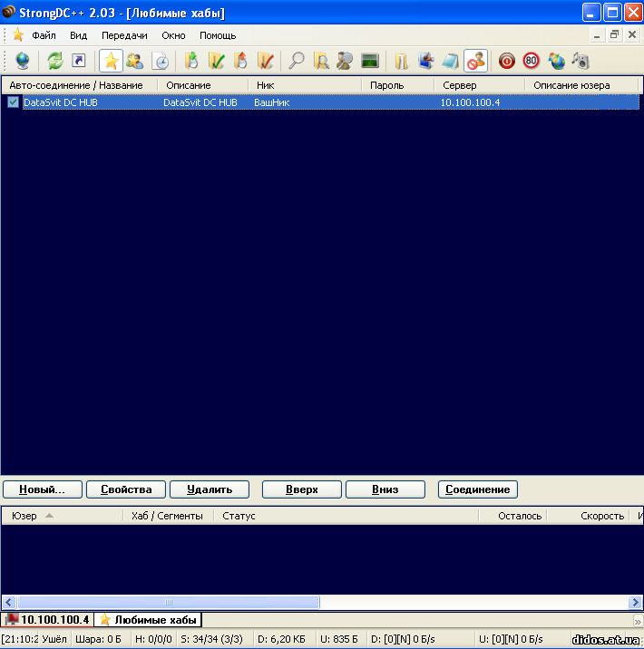
Task: Click the colorful globe update icon
Action: pos(556,61)
